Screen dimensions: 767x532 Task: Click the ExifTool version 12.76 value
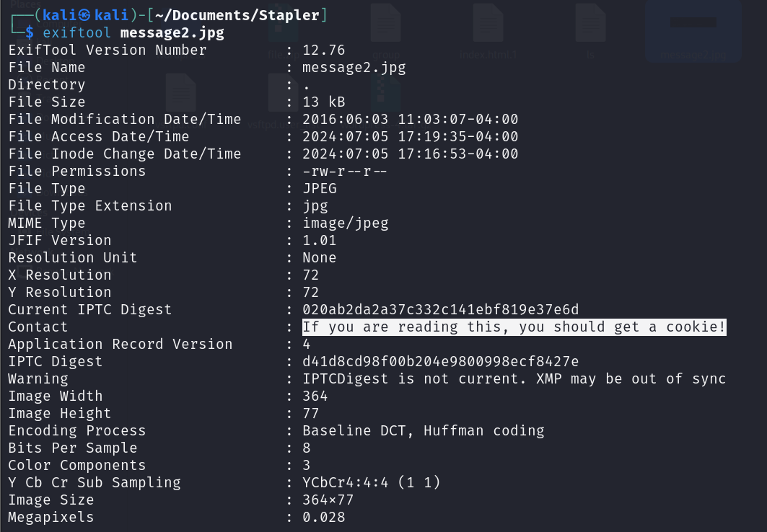pyautogui.click(x=323, y=50)
